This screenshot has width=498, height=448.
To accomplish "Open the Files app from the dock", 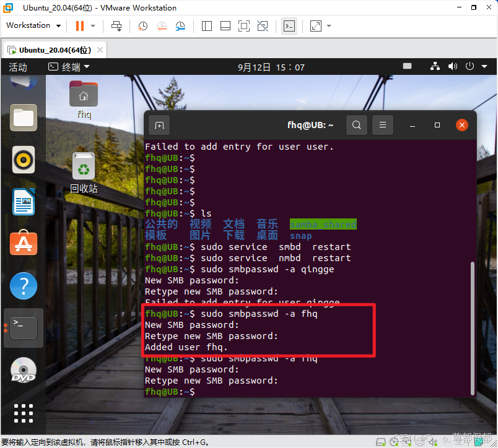I will click(x=24, y=118).
